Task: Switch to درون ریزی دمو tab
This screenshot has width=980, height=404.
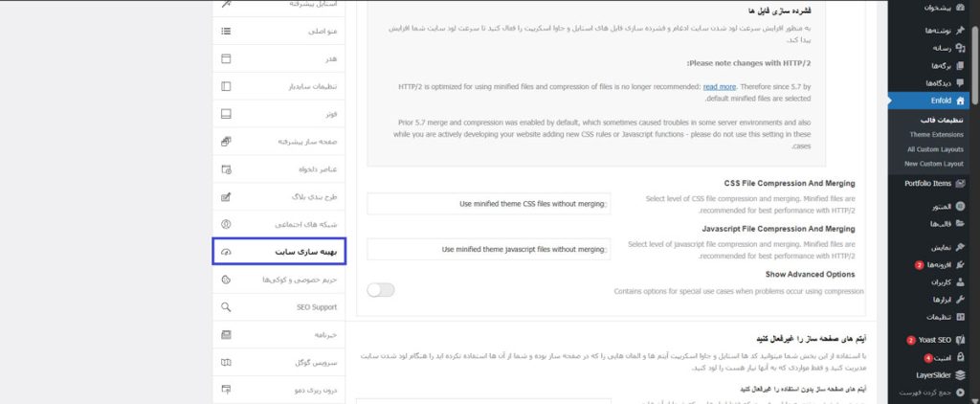Action: (x=279, y=390)
